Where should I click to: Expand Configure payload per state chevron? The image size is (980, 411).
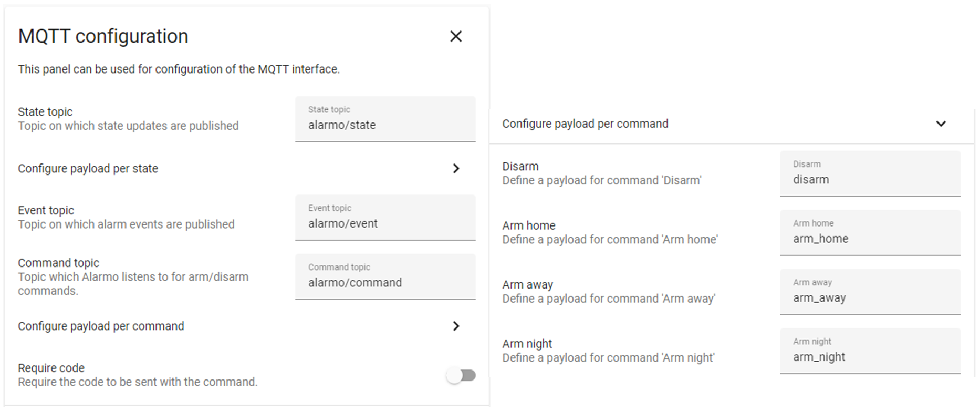[x=456, y=168]
